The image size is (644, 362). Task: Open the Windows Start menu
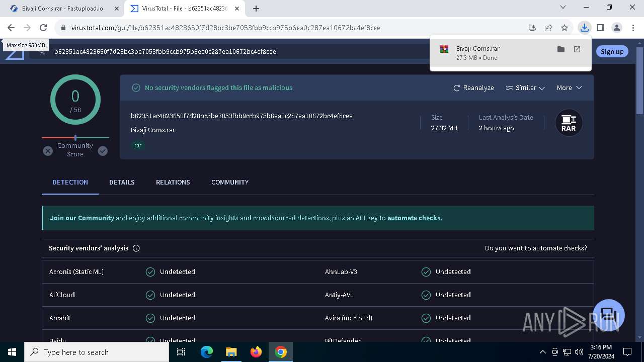coord(12,352)
